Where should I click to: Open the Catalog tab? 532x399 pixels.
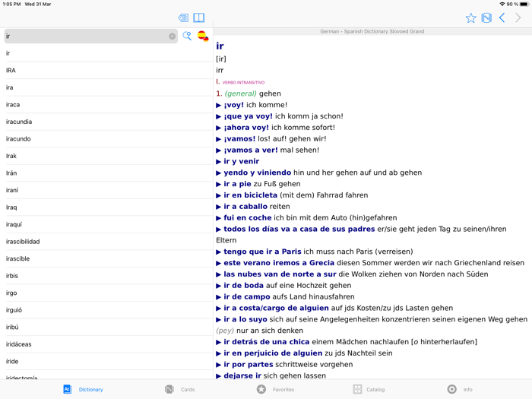(369, 389)
